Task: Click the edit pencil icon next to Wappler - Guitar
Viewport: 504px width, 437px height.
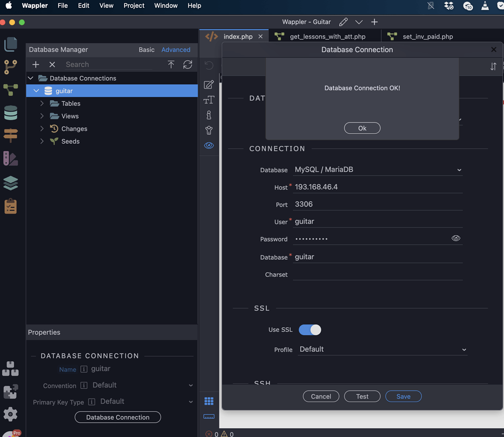Action: click(343, 22)
